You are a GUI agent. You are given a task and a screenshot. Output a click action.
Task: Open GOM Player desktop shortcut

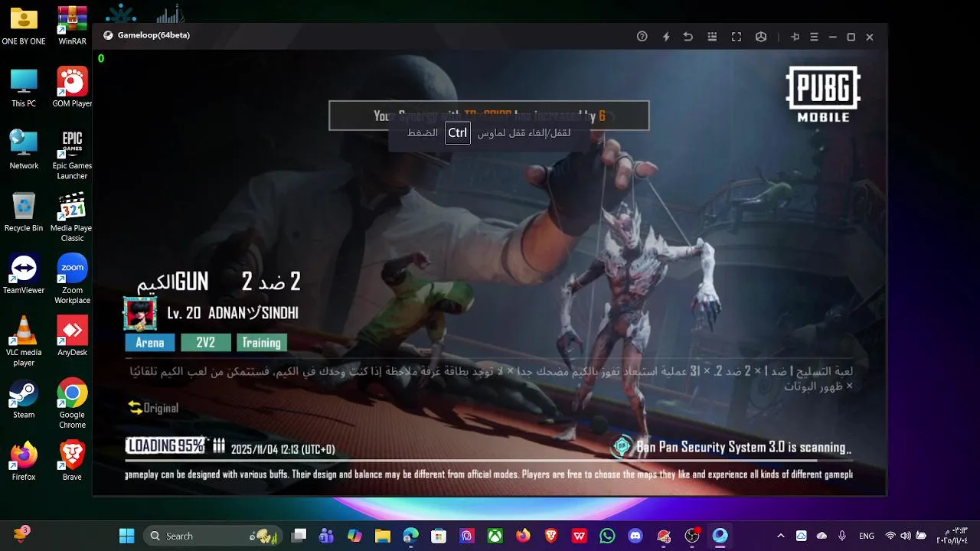(72, 88)
